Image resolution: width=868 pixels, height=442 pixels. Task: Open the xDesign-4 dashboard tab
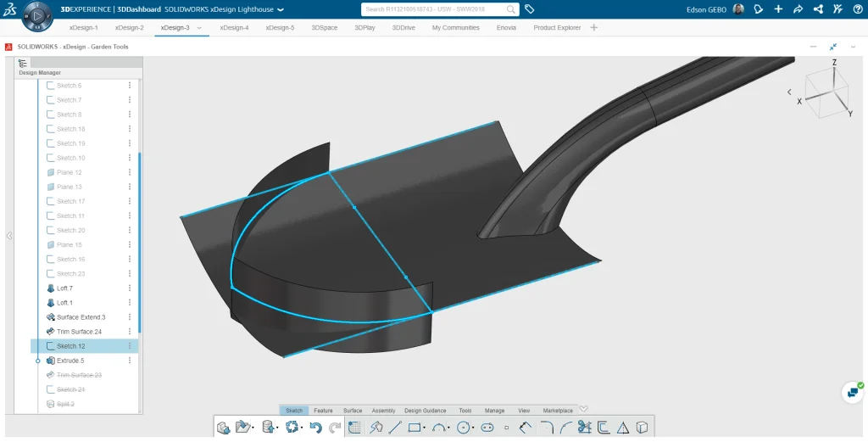234,27
